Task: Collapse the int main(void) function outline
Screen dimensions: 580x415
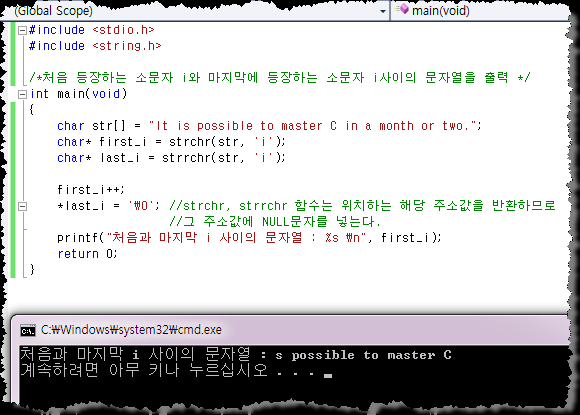Action: pos(23,94)
